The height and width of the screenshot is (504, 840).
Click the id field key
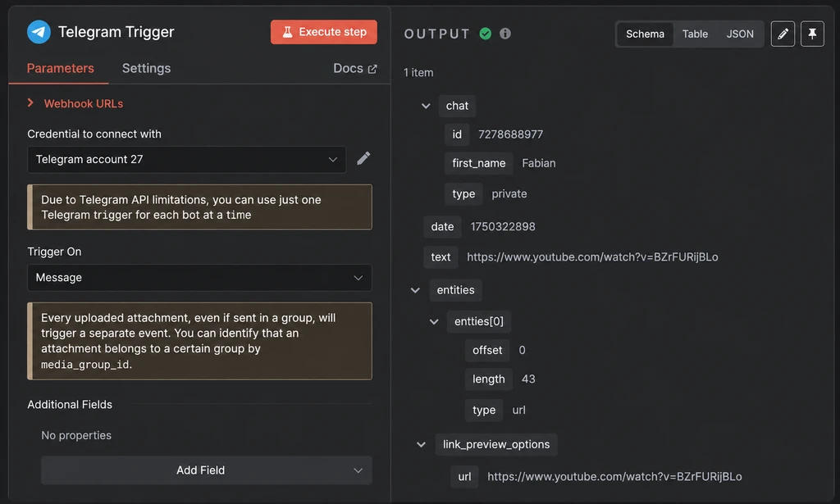coord(457,134)
